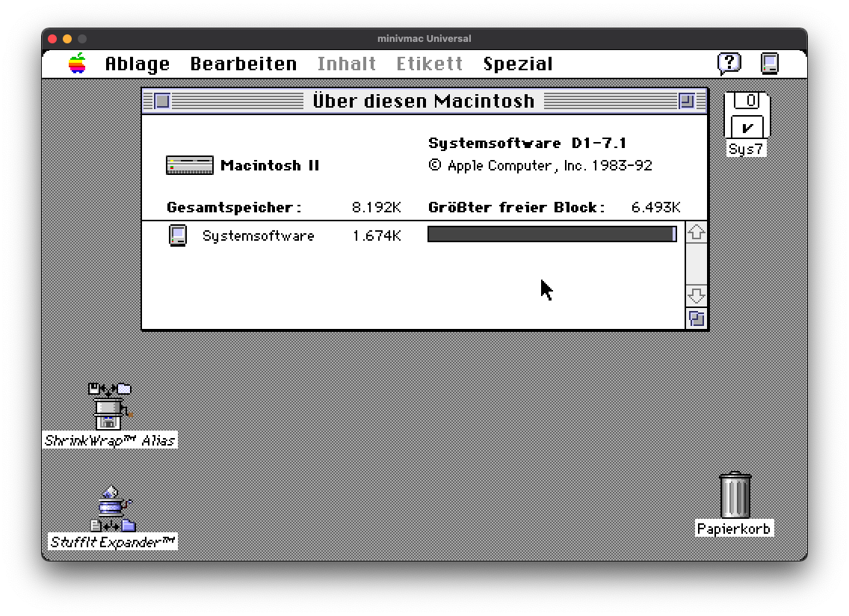Click the Systemsoftware memory usage bar
This screenshot has height=616, width=849.
tap(552, 234)
